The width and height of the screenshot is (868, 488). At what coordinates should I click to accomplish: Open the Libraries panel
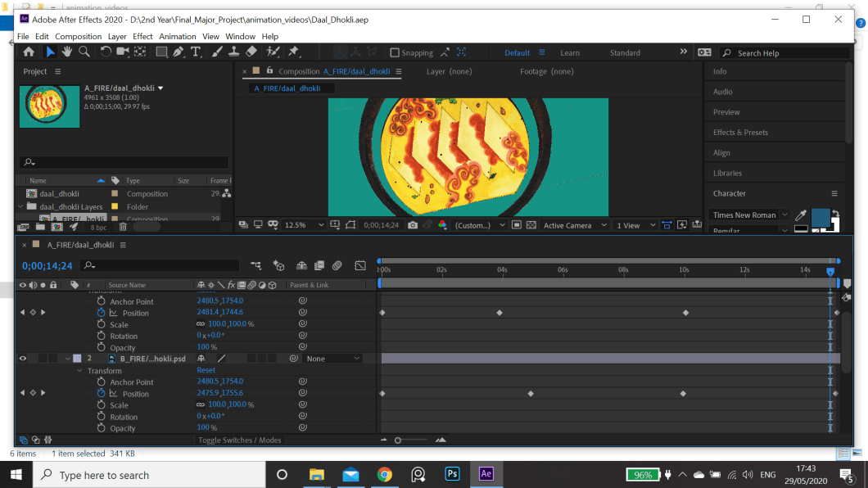[x=727, y=174]
